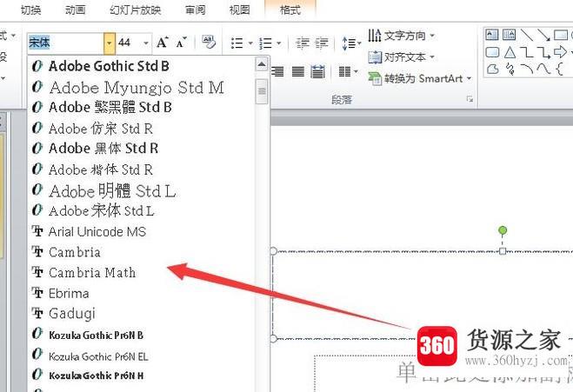
Task: Choose the Cambria Math font
Action: pos(141,273)
